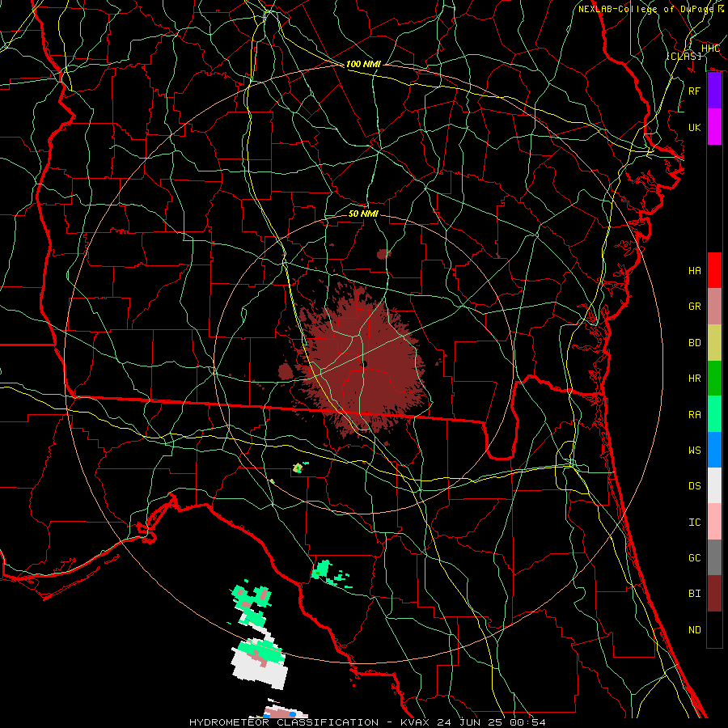The image size is (728, 728).
Task: Click the RF purple legend swatch
Action: pyautogui.click(x=714, y=91)
